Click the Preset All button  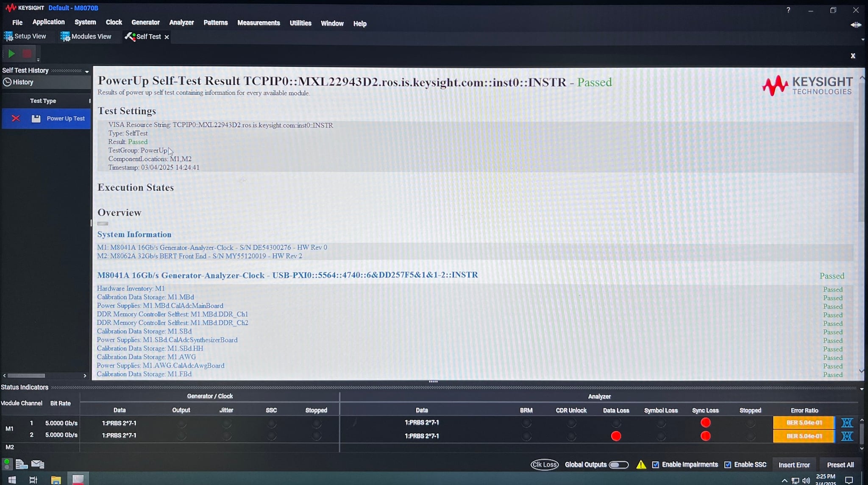point(840,465)
